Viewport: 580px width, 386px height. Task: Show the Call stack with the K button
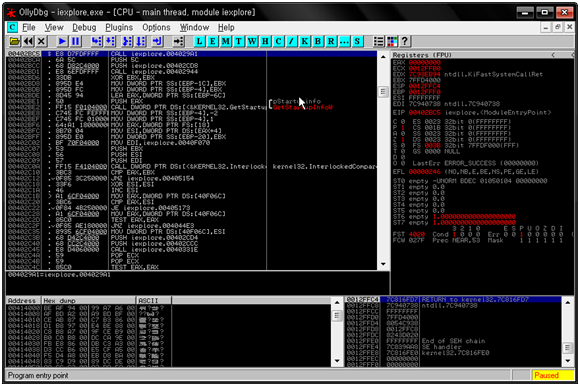(304, 41)
